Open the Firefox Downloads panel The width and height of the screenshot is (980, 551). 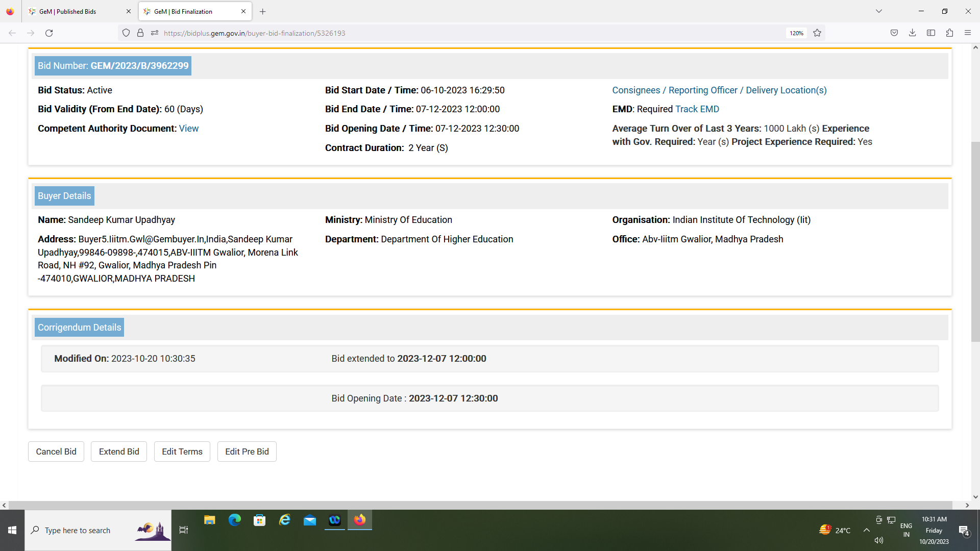913,33
